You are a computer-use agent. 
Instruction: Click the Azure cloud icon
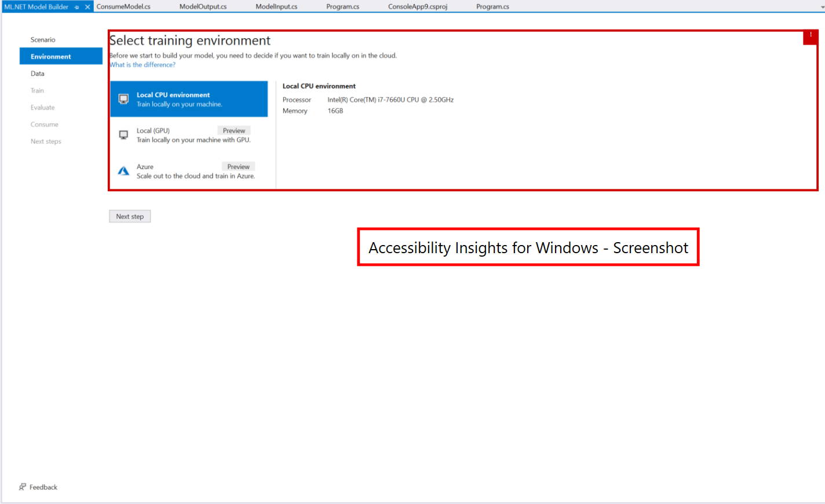pyautogui.click(x=123, y=170)
